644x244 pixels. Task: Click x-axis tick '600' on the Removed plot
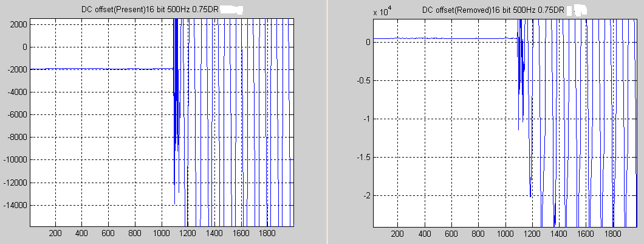(x=452, y=233)
